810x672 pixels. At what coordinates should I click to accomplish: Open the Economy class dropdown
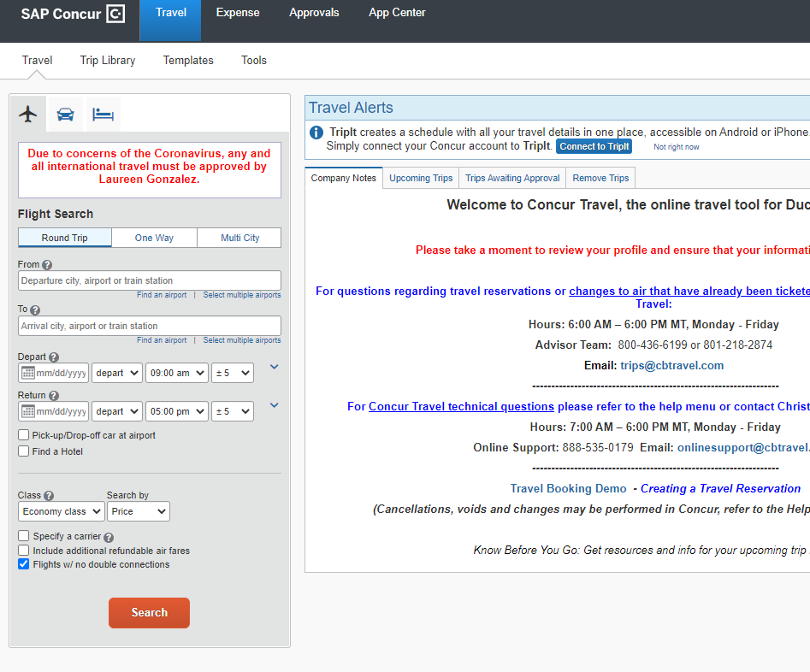pyautogui.click(x=61, y=511)
